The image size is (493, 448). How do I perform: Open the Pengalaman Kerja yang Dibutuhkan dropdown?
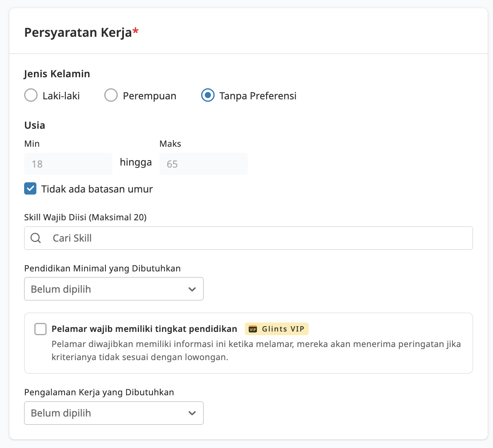click(114, 413)
